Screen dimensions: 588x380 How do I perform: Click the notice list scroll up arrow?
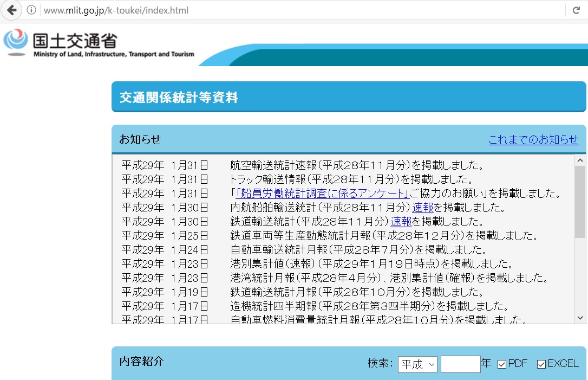tap(580, 160)
